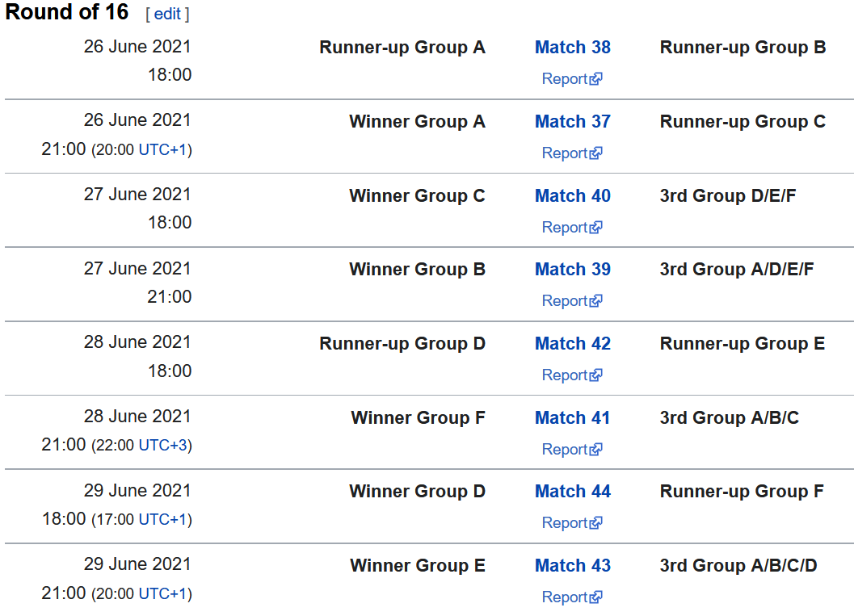Click the external link icon under Match 39
The image size is (854, 616).
[596, 301]
